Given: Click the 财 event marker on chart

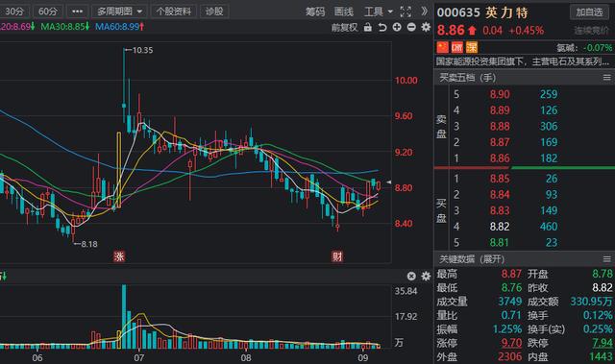Looking at the screenshot, I should tap(337, 256).
